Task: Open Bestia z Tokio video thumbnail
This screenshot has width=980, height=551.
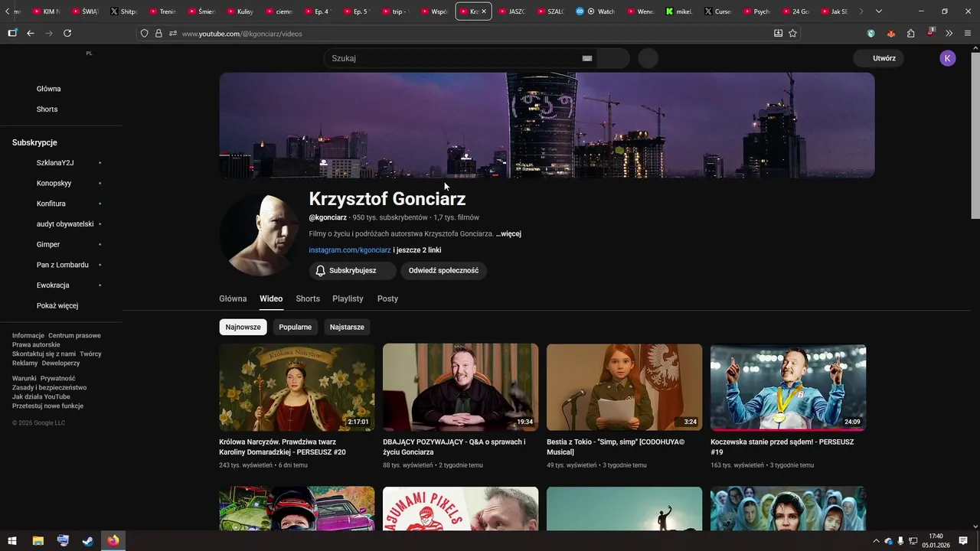Action: (x=624, y=387)
